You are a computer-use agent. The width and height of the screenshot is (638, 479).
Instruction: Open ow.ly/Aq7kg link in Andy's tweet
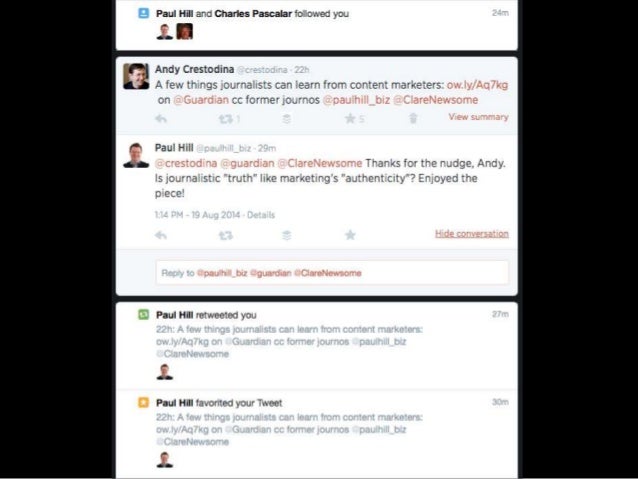[x=477, y=85]
